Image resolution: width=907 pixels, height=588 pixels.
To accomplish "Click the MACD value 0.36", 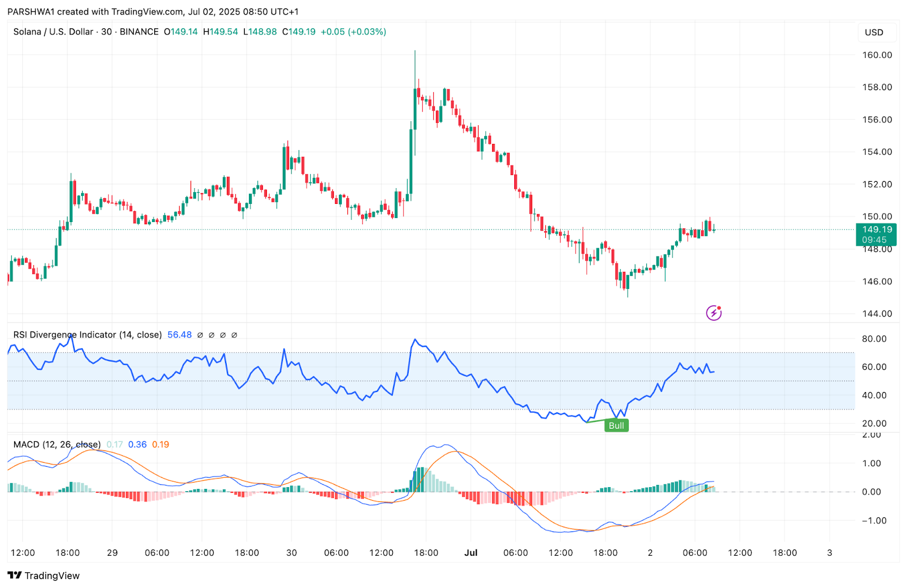I will point(137,444).
